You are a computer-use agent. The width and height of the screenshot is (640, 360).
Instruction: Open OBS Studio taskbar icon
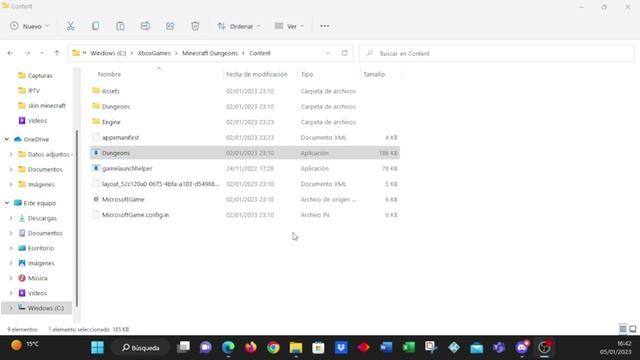[x=544, y=347]
